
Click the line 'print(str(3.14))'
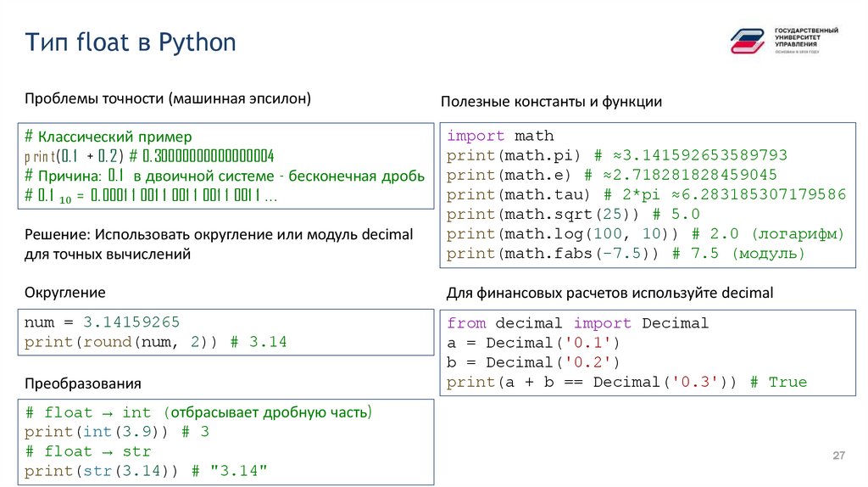(x=146, y=471)
